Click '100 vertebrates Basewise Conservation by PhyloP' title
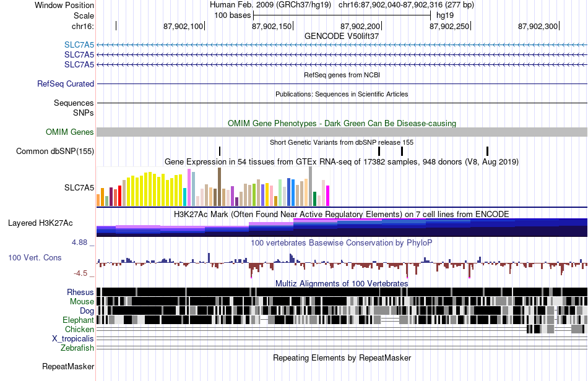The width and height of the screenshot is (588, 381). coord(342,242)
